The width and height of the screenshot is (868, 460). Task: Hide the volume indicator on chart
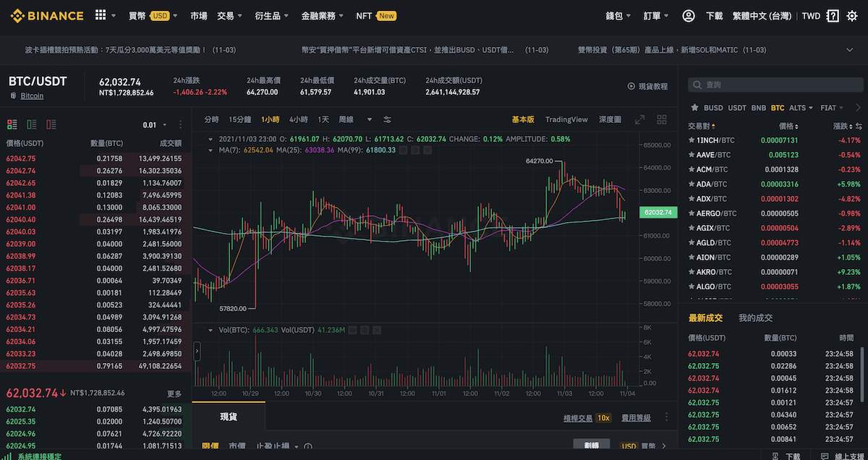click(x=353, y=330)
